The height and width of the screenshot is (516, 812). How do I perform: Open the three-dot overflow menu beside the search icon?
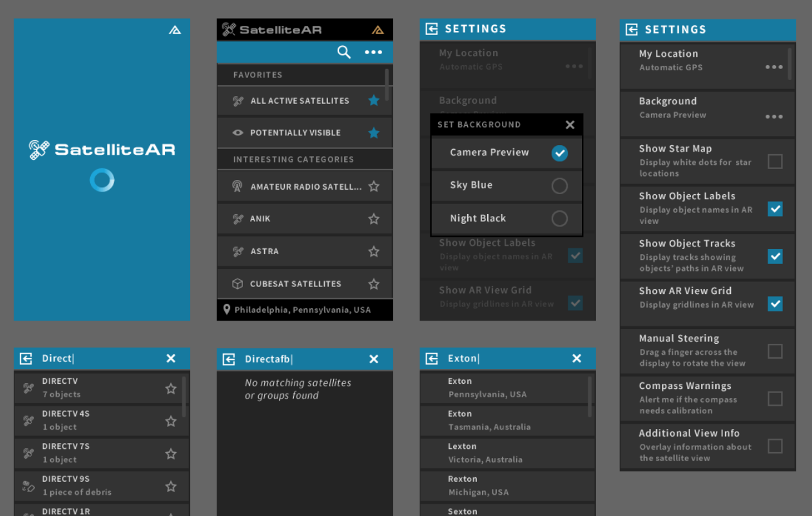374,52
